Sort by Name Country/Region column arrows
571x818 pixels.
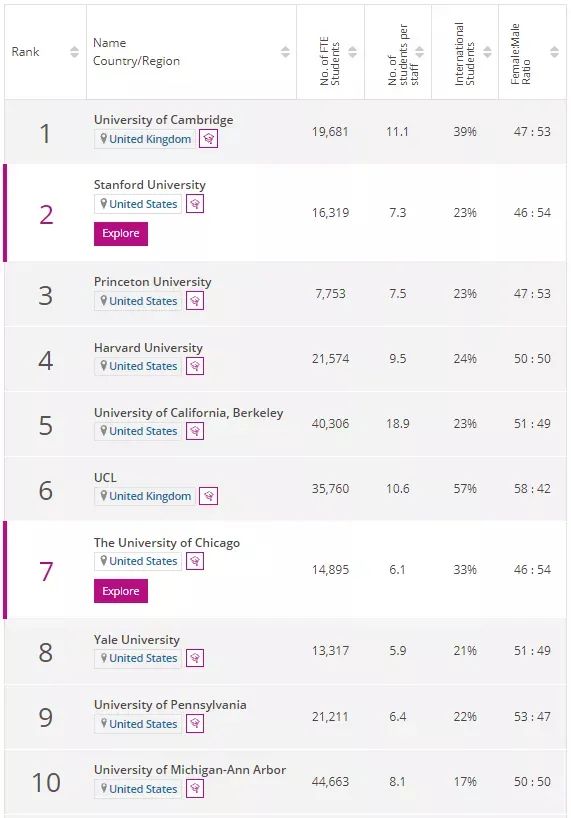pyautogui.click(x=285, y=52)
